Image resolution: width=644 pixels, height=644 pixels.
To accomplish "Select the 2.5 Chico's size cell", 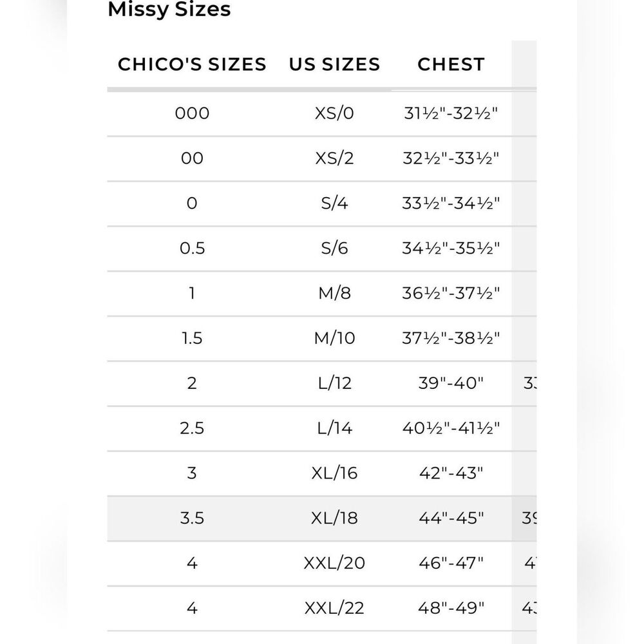I will (192, 428).
